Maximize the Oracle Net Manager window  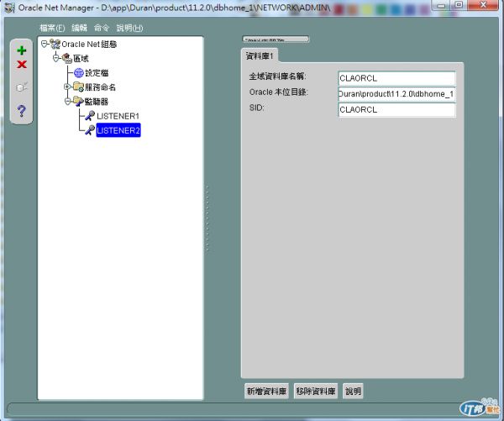click(459, 5)
